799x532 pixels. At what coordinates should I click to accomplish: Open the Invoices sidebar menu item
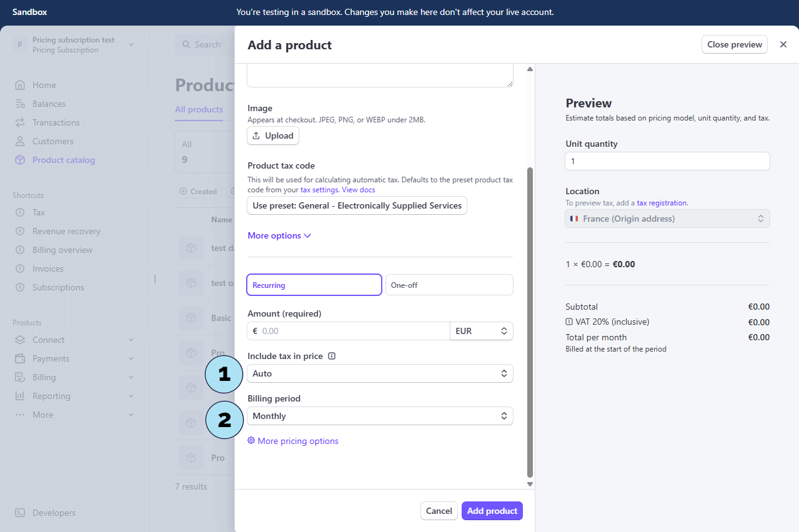click(48, 268)
